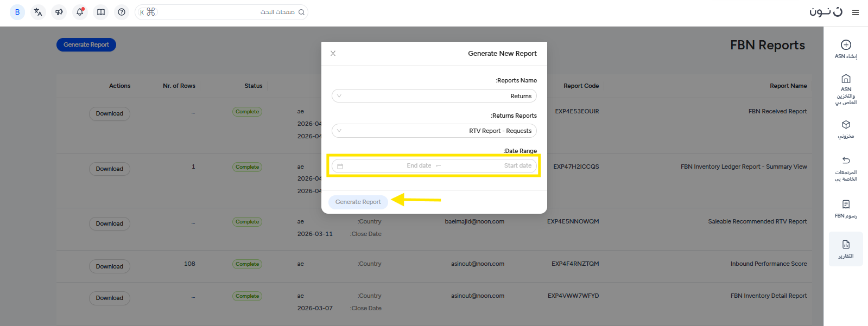Open the hamburger menu icon
This screenshot has width=868, height=326.
pos(856,12)
